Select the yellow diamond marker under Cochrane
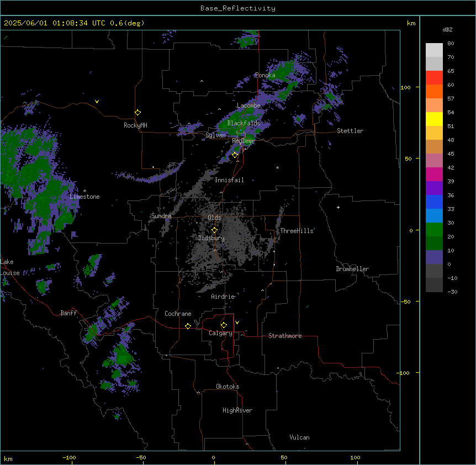The width and height of the screenshot is (476, 465). coord(188,326)
